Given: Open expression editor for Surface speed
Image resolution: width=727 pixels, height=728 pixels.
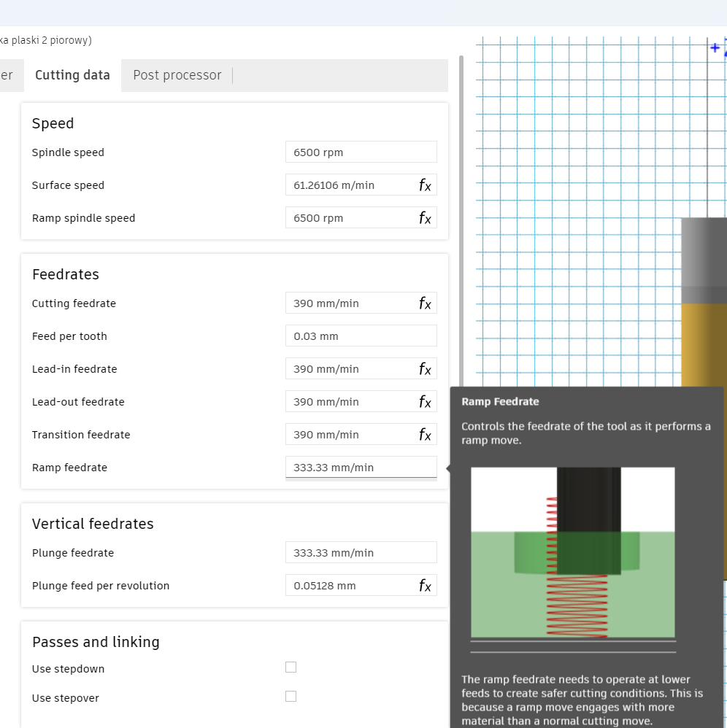Looking at the screenshot, I should tap(425, 185).
